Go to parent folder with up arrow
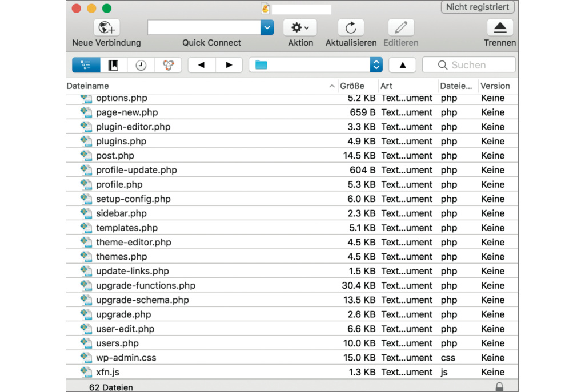Viewport: 585px width, 392px height. click(403, 65)
